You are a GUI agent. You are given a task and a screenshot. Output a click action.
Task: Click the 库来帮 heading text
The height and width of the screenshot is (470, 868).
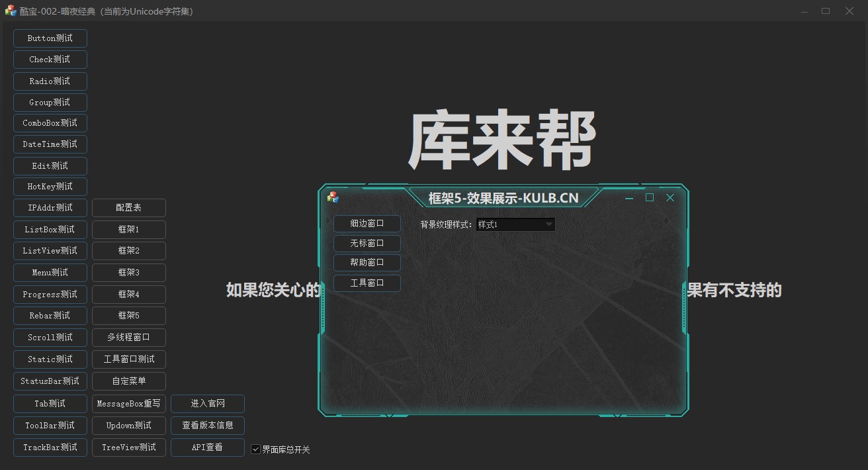coord(502,140)
